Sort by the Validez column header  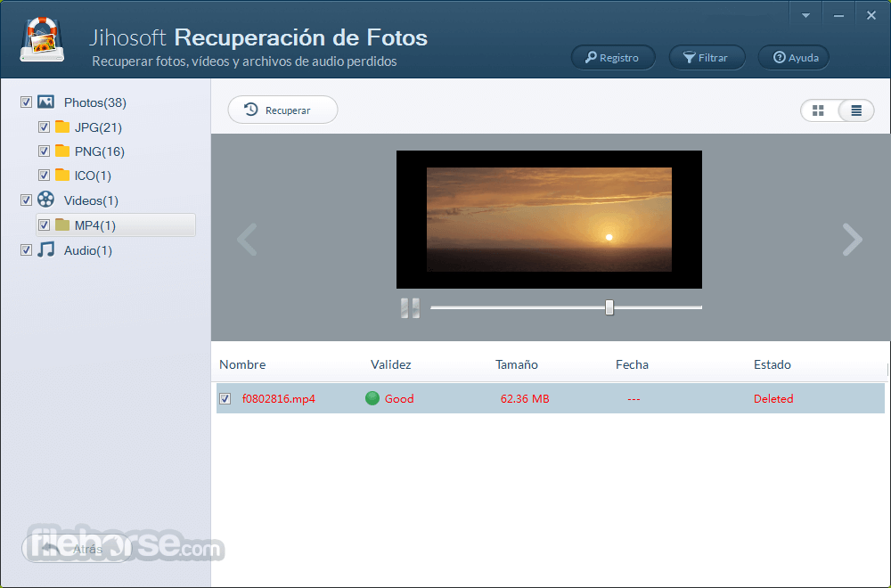coord(391,364)
